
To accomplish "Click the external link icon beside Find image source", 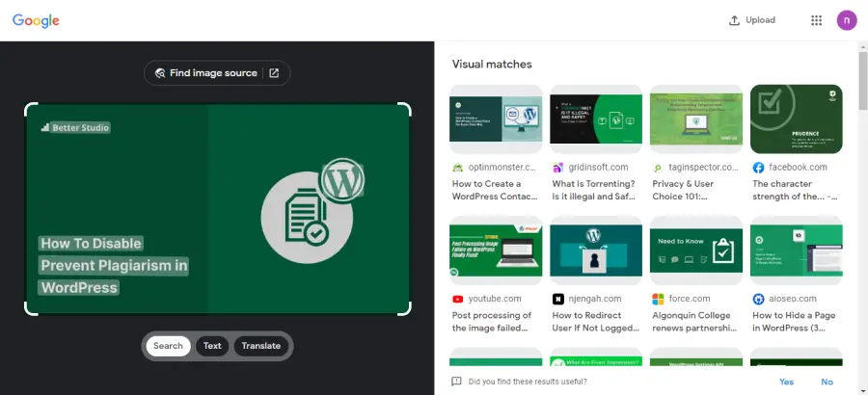I will 274,73.
